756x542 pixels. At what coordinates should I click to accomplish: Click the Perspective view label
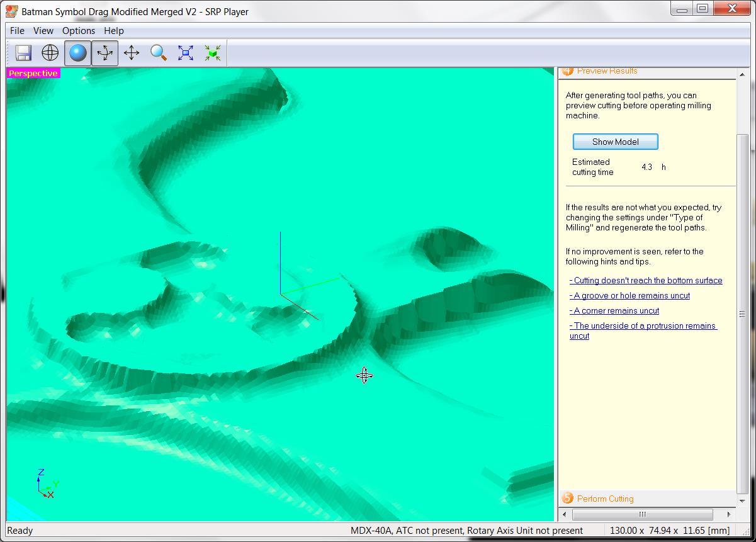[x=33, y=74]
